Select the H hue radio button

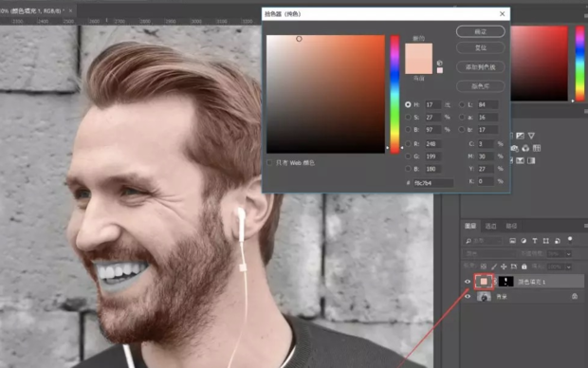[x=408, y=104]
